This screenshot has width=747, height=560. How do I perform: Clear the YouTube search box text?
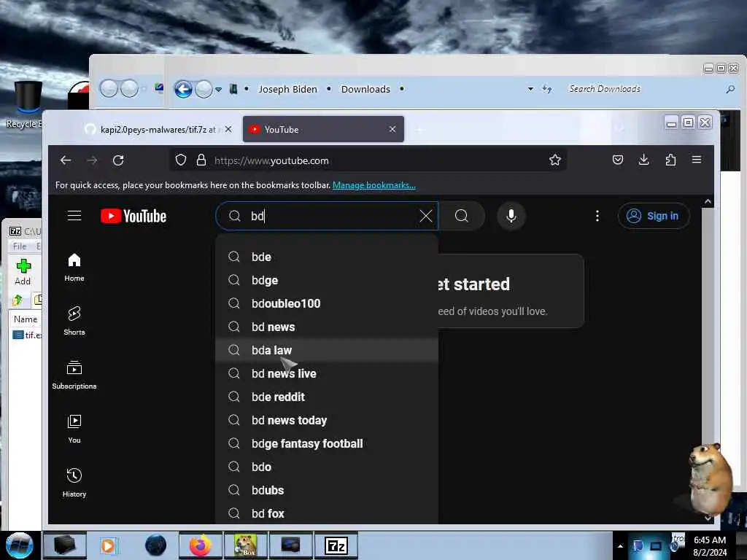click(x=426, y=216)
